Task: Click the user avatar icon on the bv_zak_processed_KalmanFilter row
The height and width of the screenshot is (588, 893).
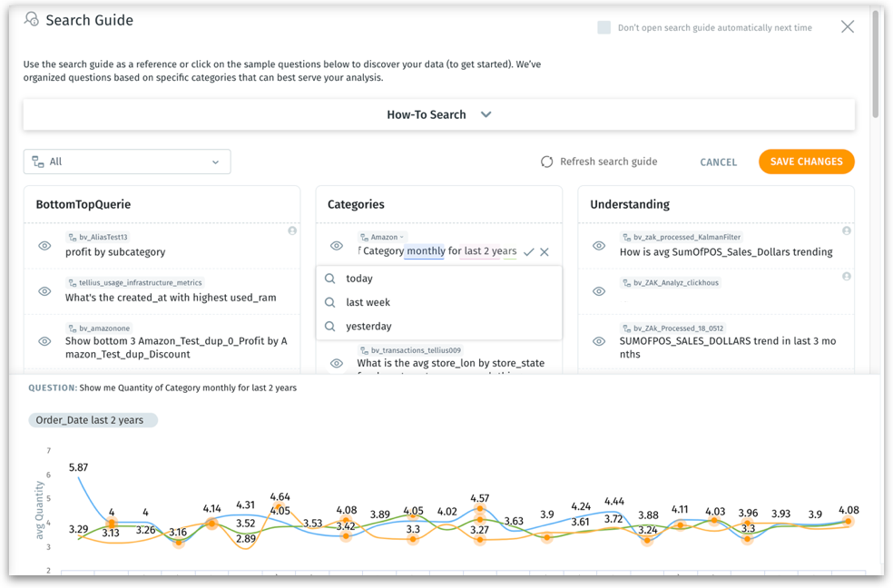Action: [847, 230]
